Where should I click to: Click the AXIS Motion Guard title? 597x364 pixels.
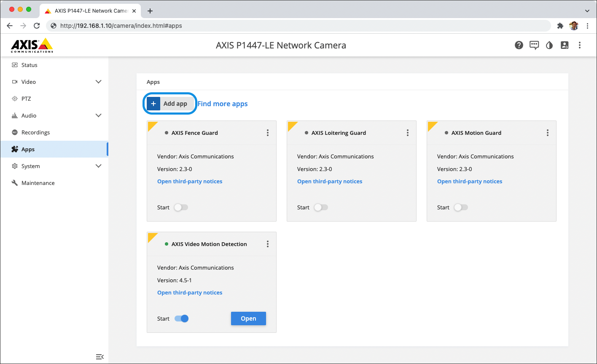(476, 133)
